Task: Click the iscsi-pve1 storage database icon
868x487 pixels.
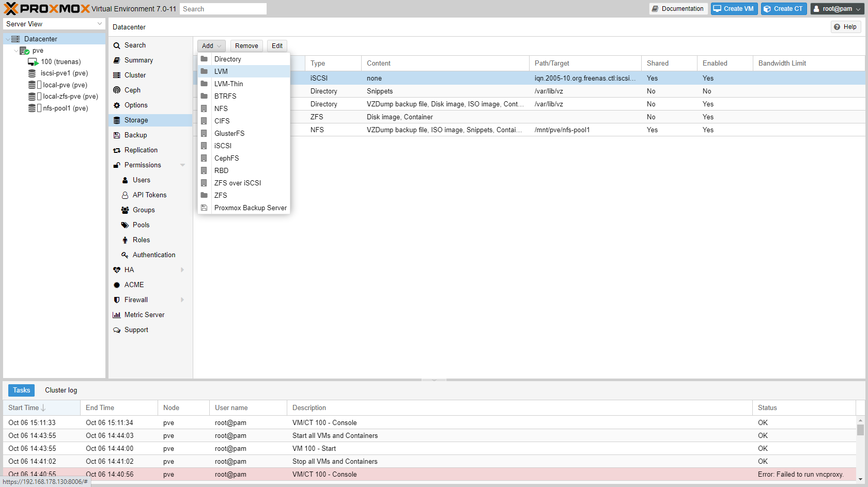Action: tap(32, 73)
